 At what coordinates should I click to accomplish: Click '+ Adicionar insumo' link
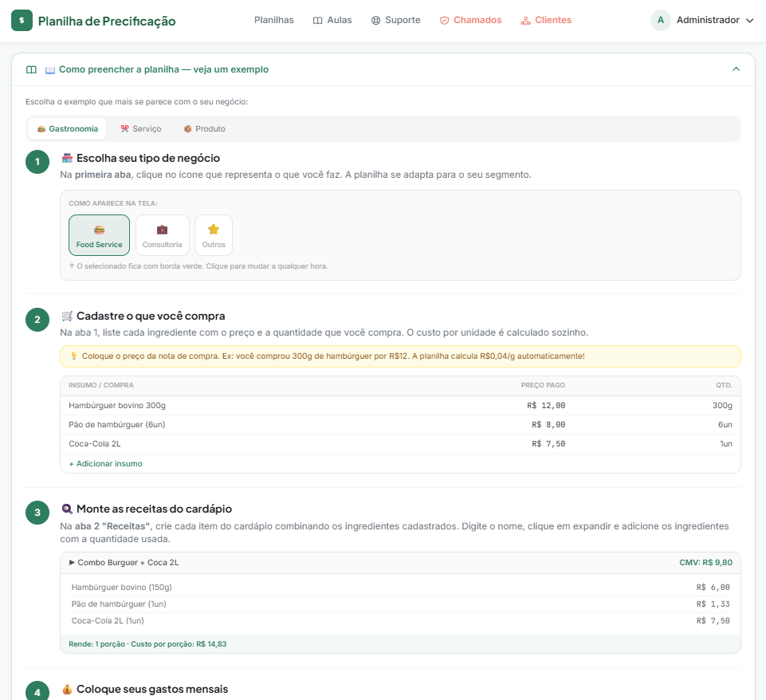click(105, 463)
